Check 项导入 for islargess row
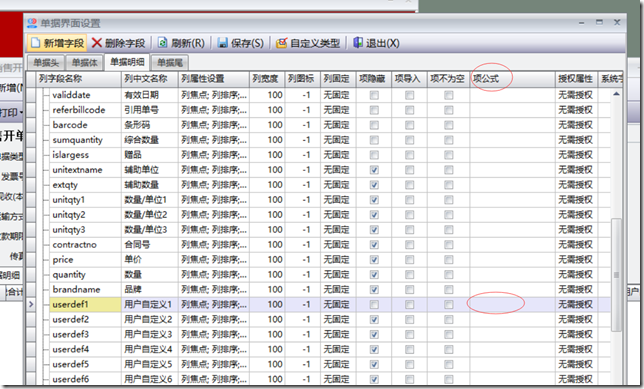 [409, 155]
